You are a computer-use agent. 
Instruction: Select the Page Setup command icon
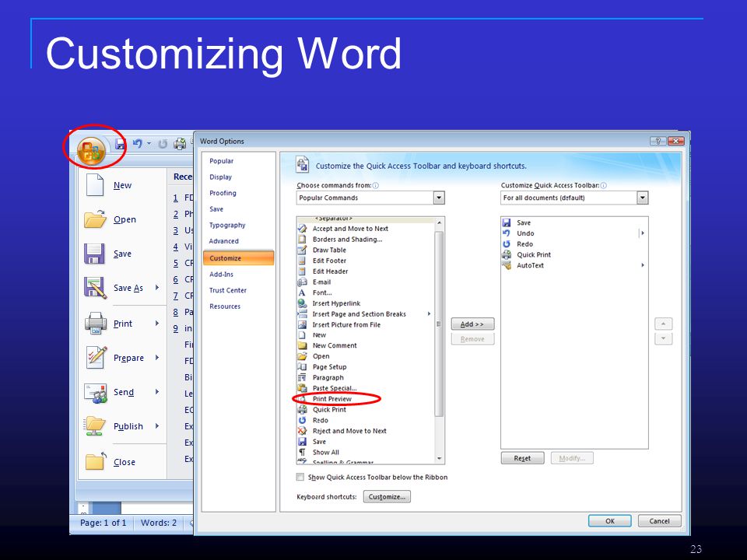tap(302, 367)
